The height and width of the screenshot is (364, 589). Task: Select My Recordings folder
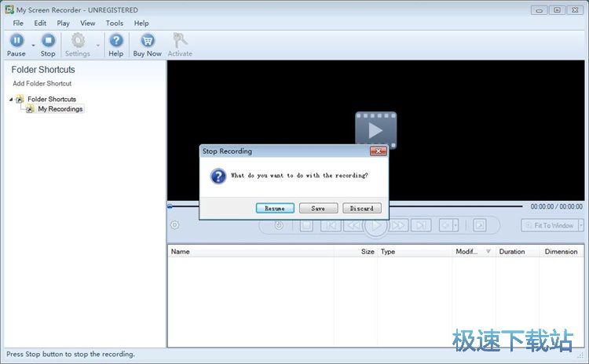(x=60, y=109)
